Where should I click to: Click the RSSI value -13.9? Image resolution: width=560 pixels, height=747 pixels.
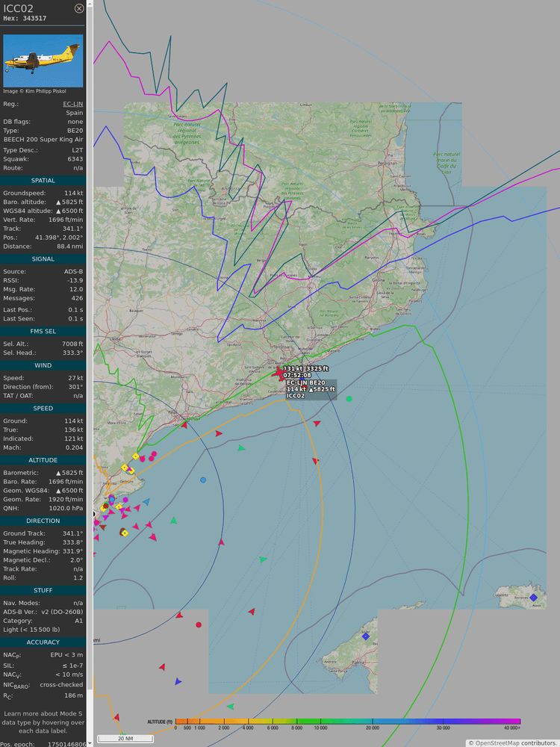[75, 281]
